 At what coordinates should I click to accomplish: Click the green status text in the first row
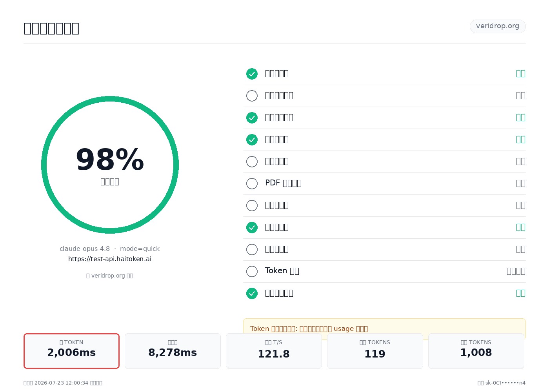pos(521,74)
